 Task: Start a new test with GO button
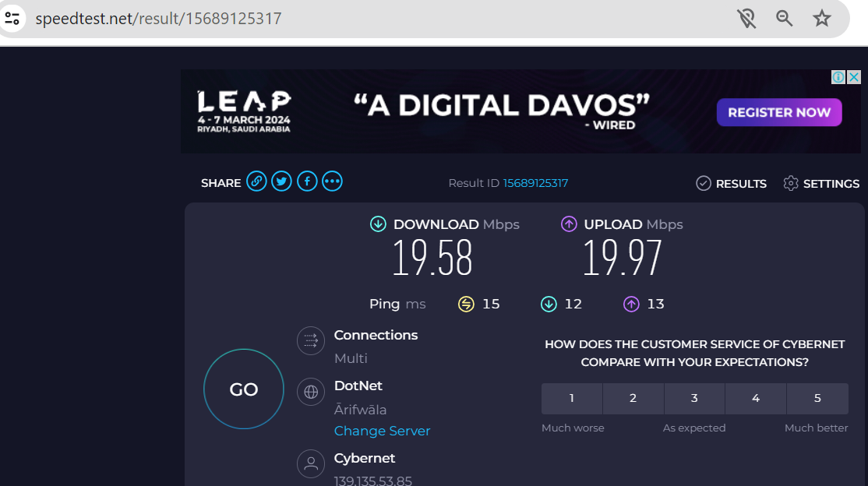(x=244, y=389)
